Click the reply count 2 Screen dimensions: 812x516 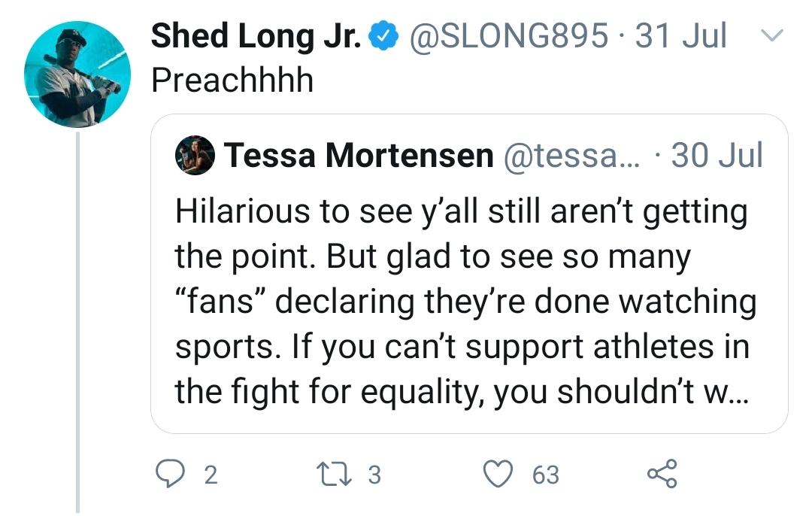pyautogui.click(x=211, y=475)
